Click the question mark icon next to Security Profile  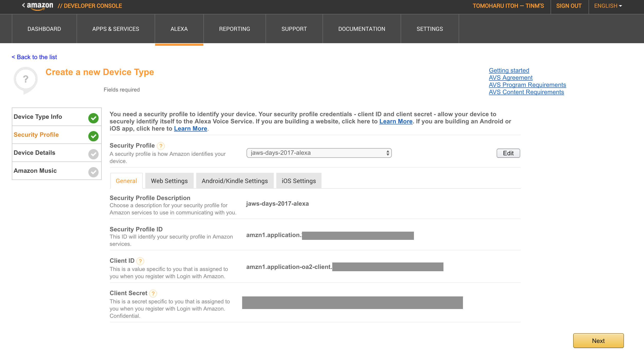(161, 146)
